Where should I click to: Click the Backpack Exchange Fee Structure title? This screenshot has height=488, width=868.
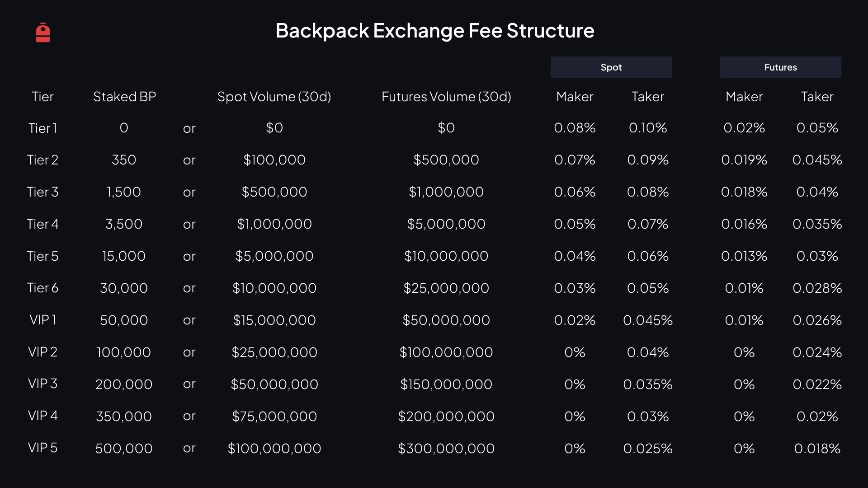point(434,31)
